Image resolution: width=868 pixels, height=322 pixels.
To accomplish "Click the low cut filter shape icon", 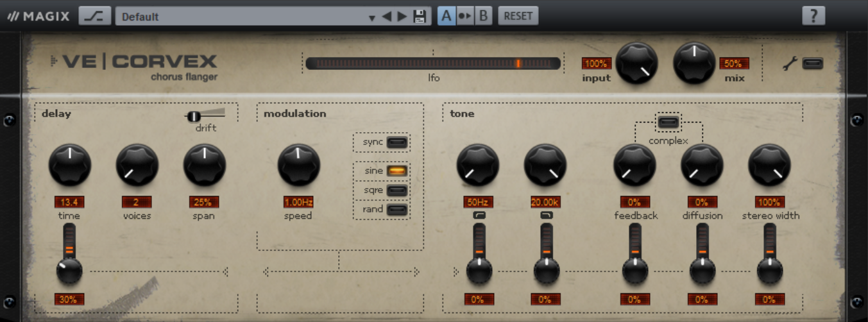I will point(479,216).
